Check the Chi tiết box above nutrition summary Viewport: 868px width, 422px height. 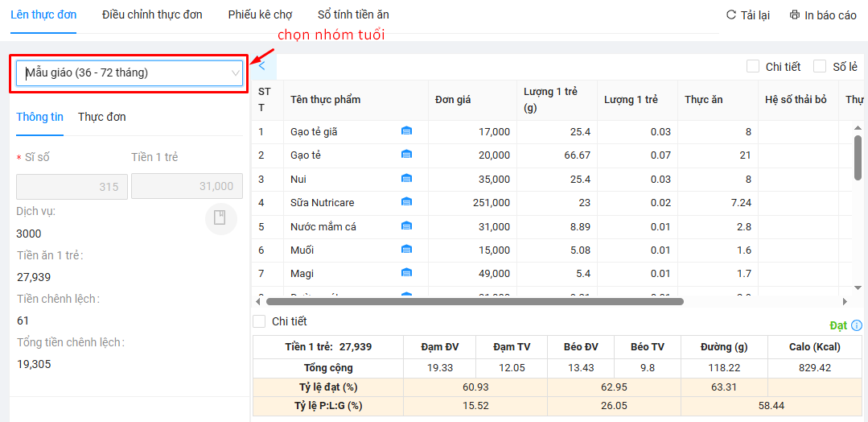coord(259,321)
